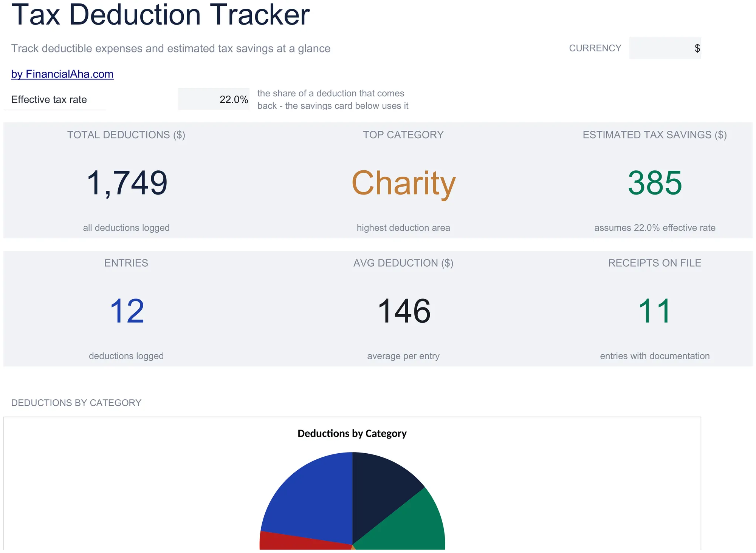
Task: Click the 'all deductions logged' caption
Action: [x=126, y=228]
